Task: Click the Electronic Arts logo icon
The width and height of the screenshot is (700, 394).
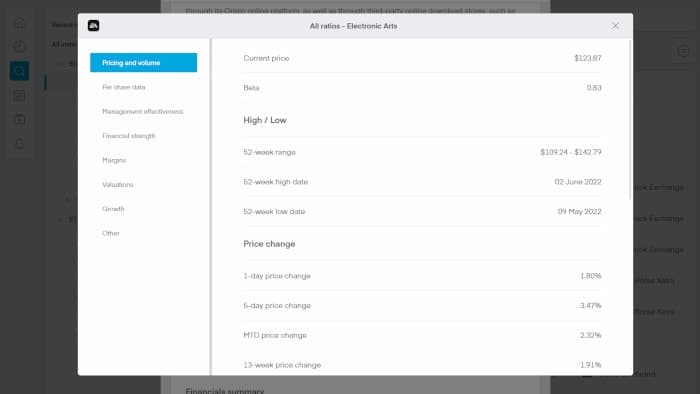Action: 93,25
